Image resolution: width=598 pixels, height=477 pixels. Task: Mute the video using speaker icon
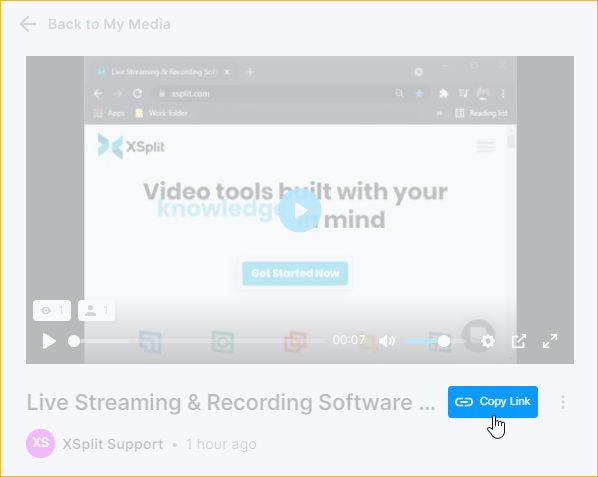387,341
